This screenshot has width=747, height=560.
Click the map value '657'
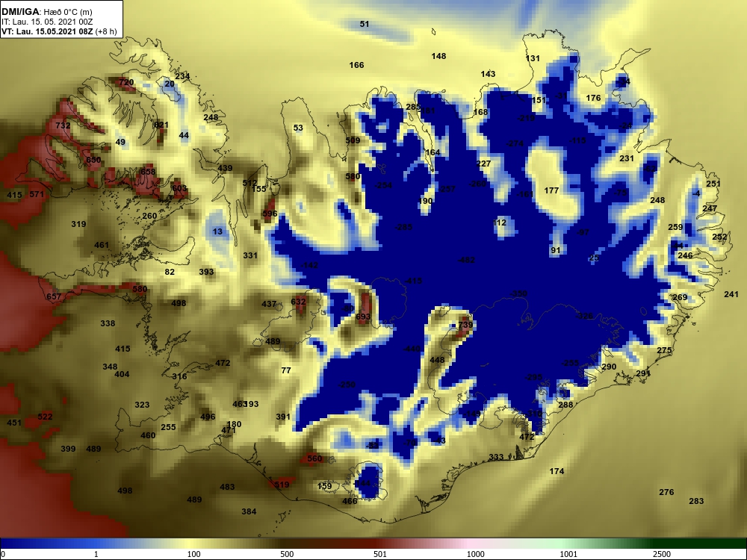click(54, 296)
